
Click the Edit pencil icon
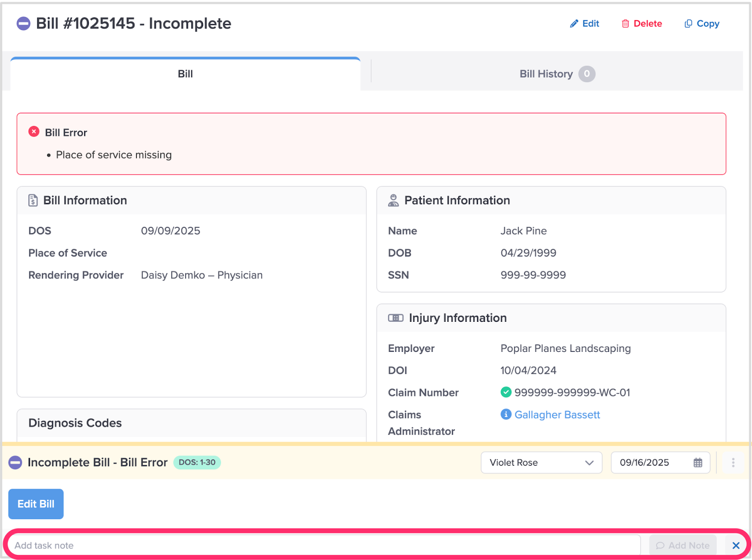[x=574, y=23]
